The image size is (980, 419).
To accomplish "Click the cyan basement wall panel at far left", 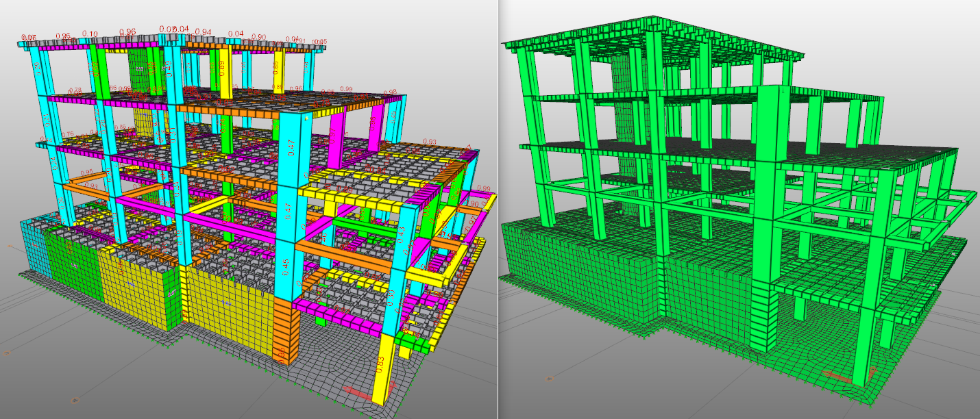I will (32, 248).
